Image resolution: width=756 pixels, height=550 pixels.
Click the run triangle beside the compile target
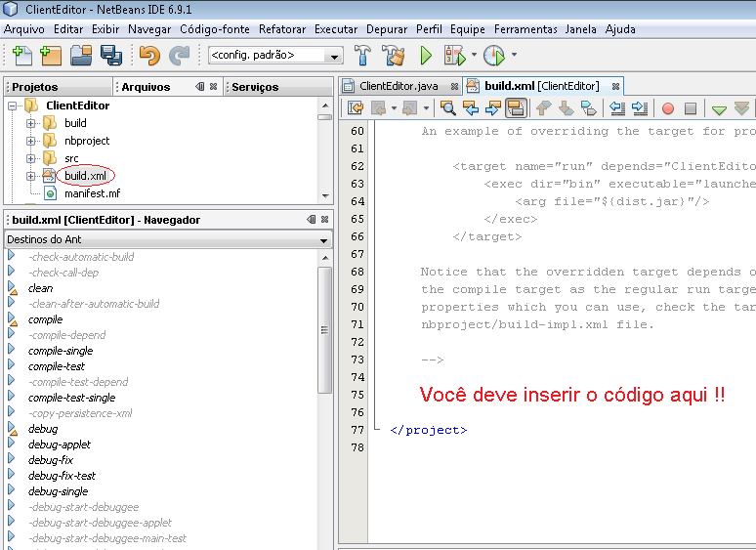pos(13,319)
